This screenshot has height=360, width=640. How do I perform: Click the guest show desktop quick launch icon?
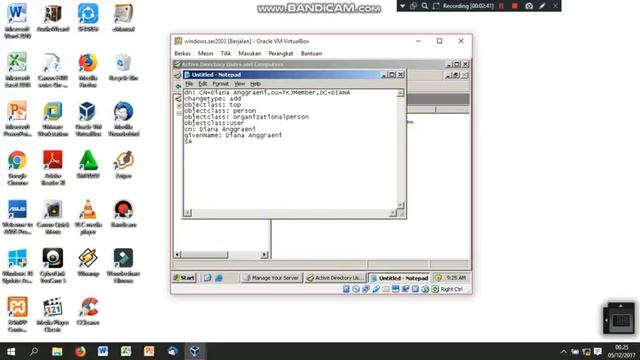click(207, 278)
